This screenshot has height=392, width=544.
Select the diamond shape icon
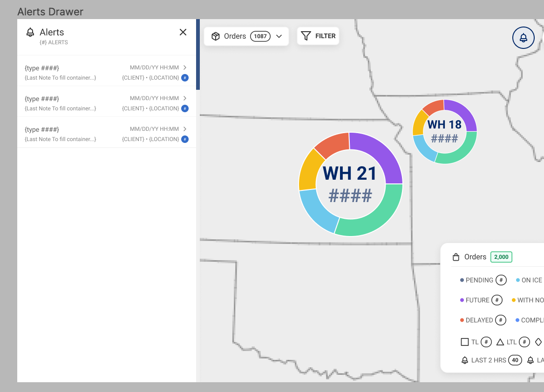pyautogui.click(x=538, y=342)
